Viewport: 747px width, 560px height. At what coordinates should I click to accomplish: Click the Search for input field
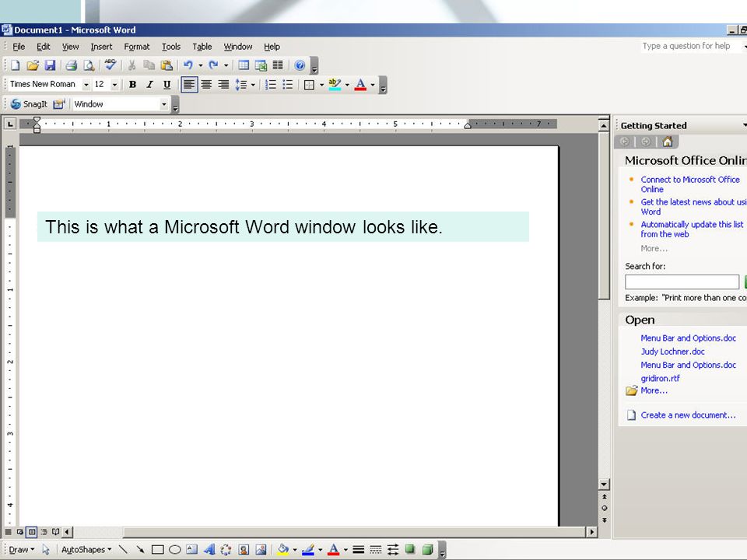(x=682, y=282)
